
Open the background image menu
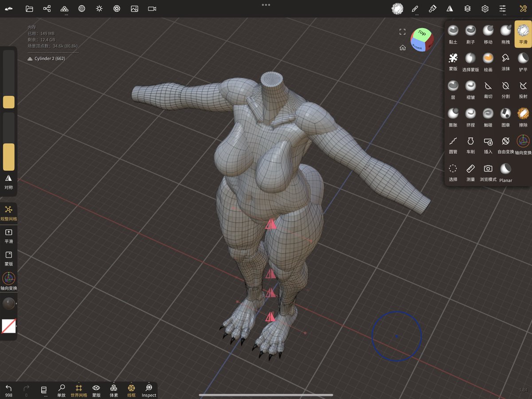[134, 8]
